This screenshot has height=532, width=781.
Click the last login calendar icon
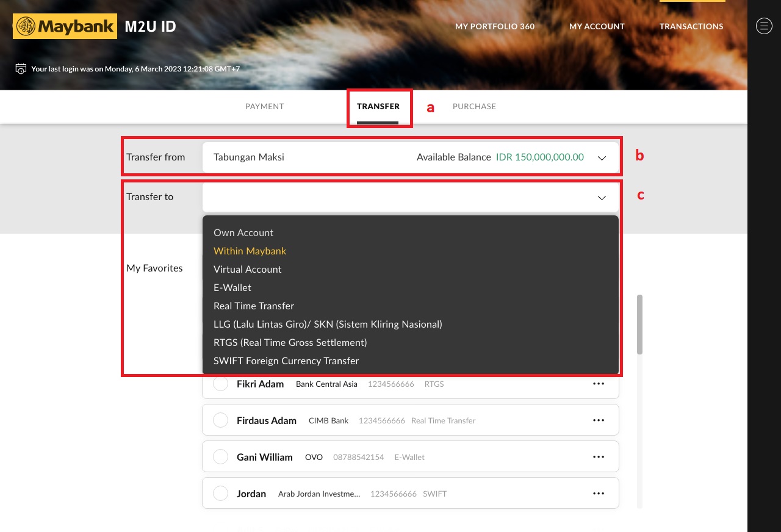coord(20,68)
